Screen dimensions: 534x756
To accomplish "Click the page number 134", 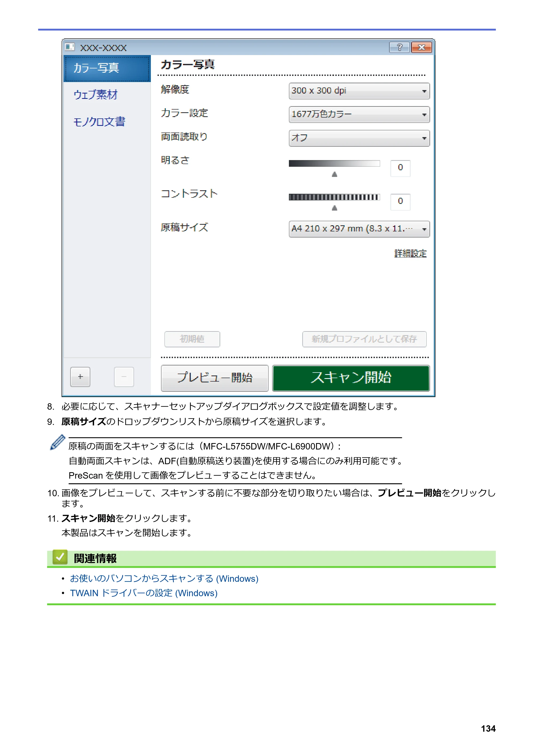I will (488, 729).
